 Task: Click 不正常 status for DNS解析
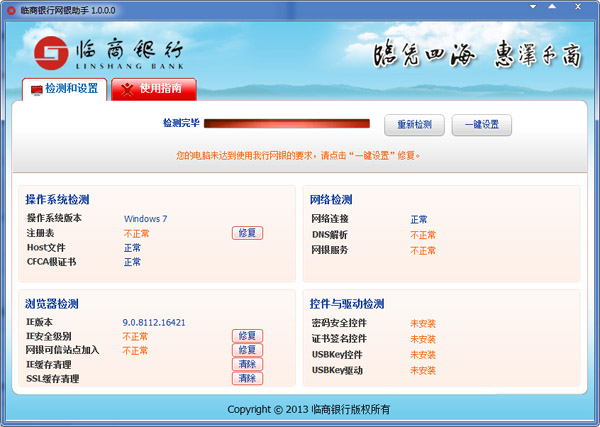423,235
